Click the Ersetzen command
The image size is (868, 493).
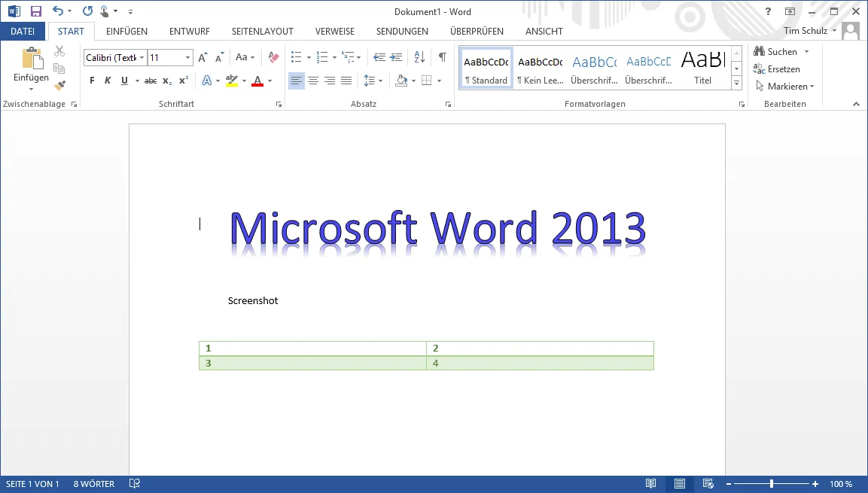coord(783,68)
